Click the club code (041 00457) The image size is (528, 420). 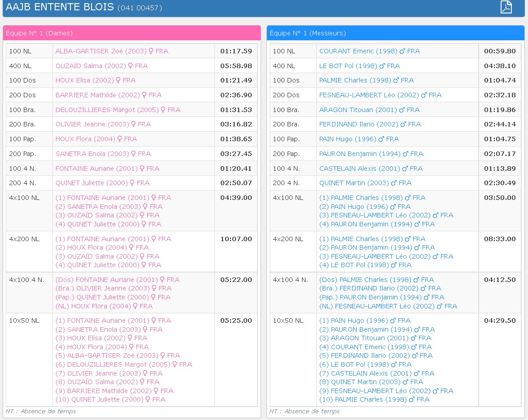(x=140, y=8)
